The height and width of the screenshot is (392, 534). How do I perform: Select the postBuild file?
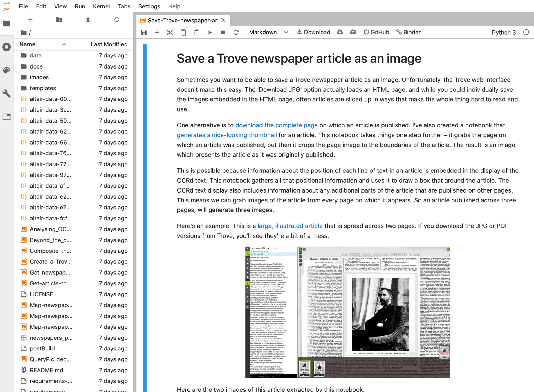74,348
